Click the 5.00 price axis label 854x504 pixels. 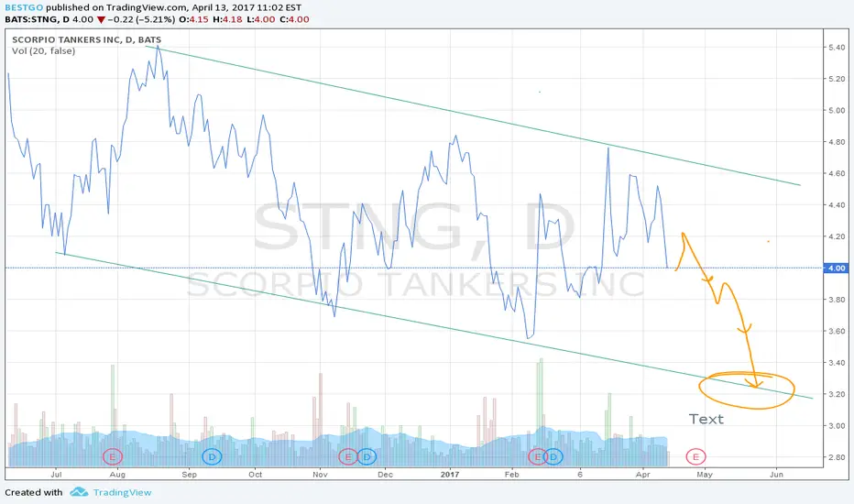point(838,111)
